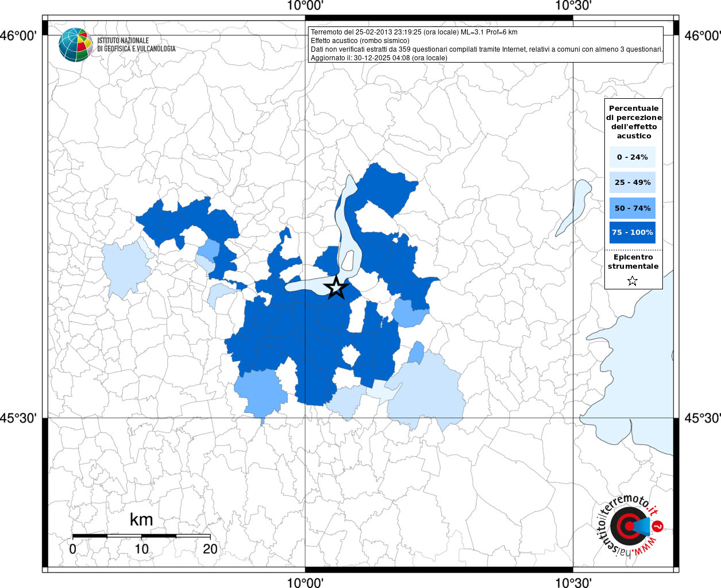Click the scale bar '10' tick value
Viewport: 721px width, 588px height.
[x=141, y=549]
